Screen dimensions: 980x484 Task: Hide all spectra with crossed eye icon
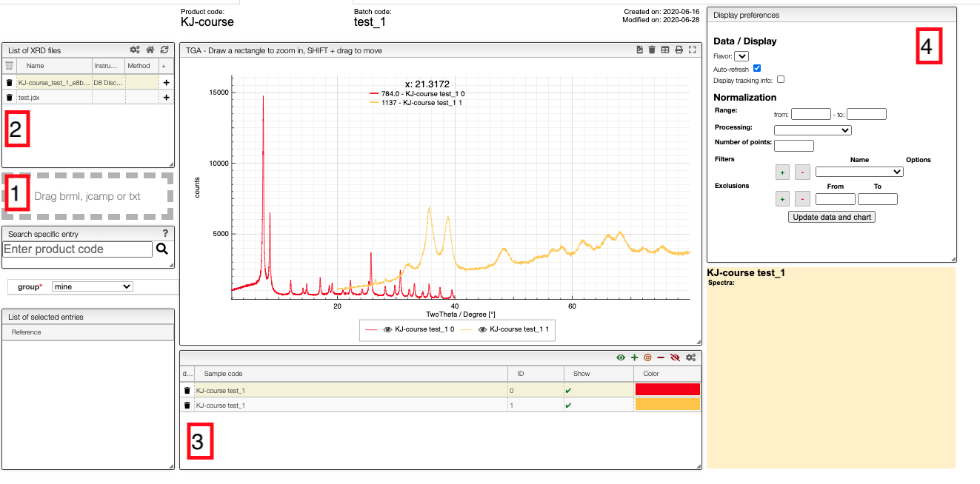coord(675,357)
